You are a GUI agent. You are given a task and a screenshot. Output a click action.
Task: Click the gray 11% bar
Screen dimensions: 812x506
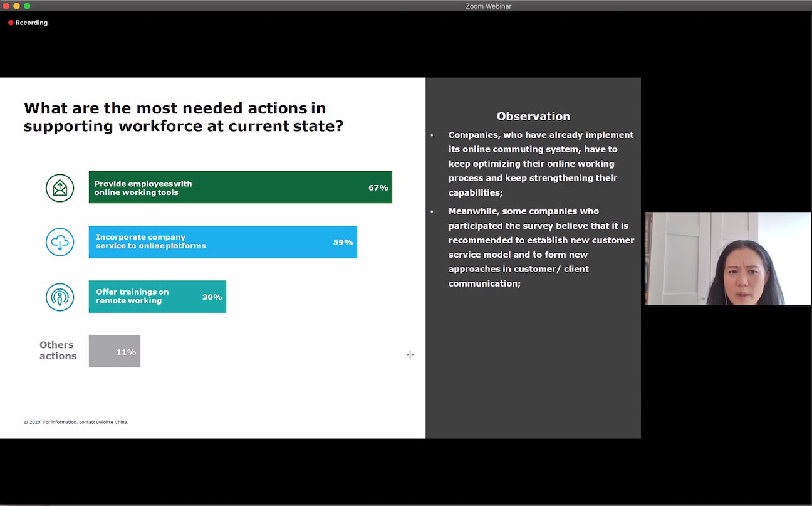point(115,351)
